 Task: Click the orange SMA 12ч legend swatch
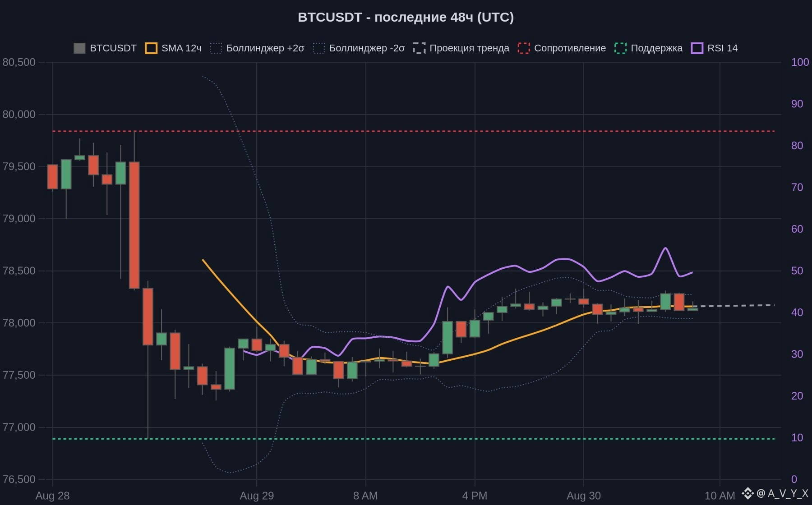click(x=151, y=48)
